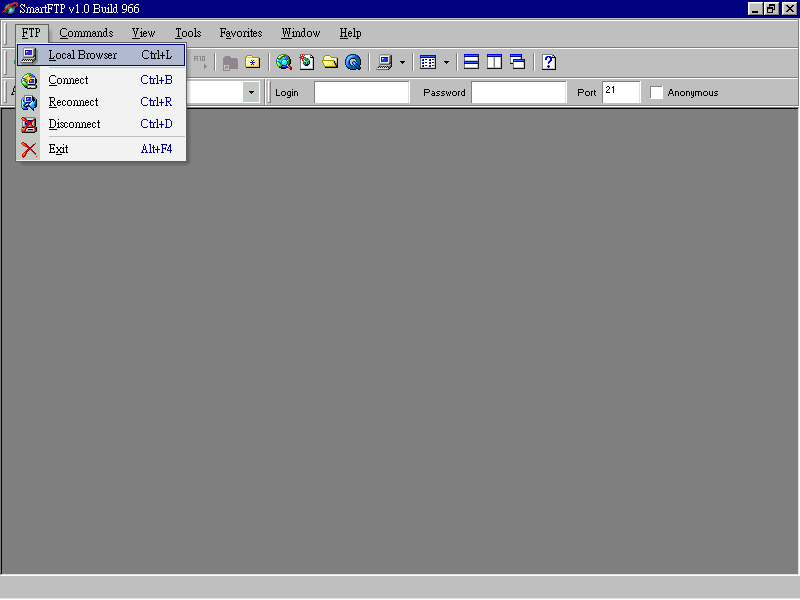Image resolution: width=800 pixels, height=600 pixels.
Task: Open the FTP menu
Action: click(31, 33)
